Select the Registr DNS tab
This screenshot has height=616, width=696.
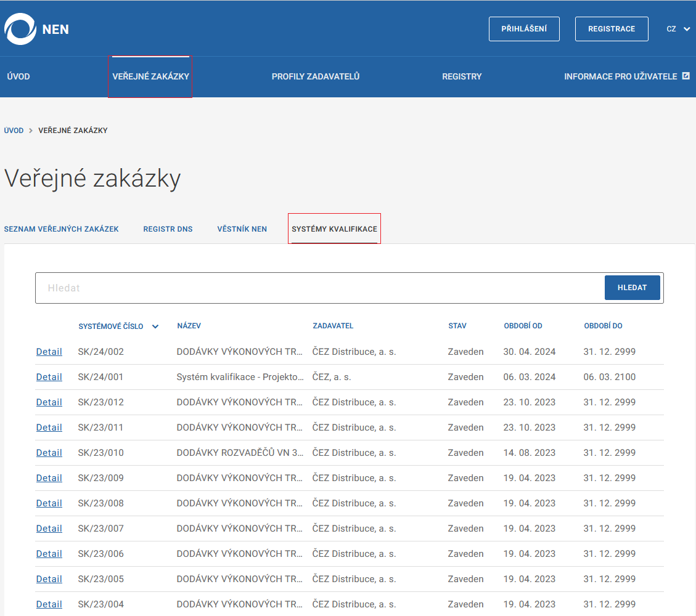pos(168,229)
